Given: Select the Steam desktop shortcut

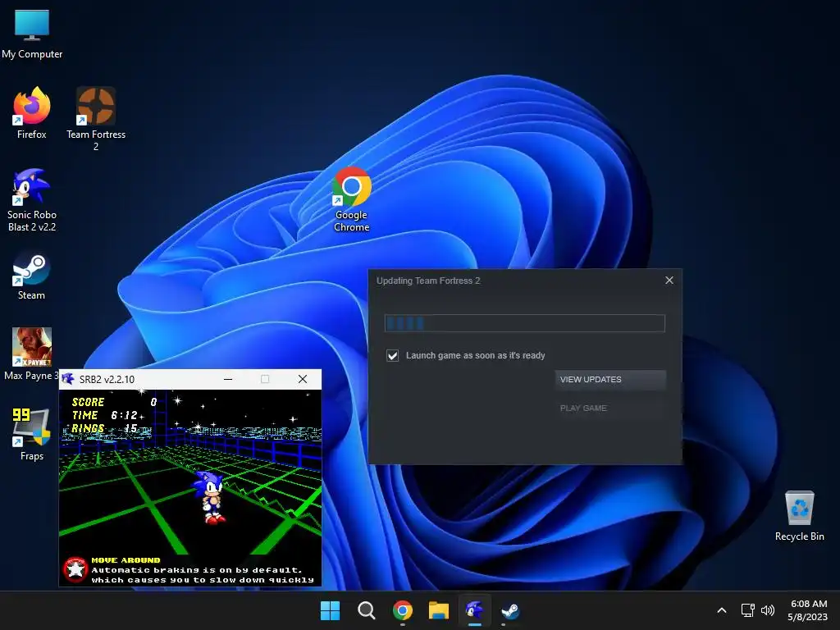Looking at the screenshot, I should (32, 276).
